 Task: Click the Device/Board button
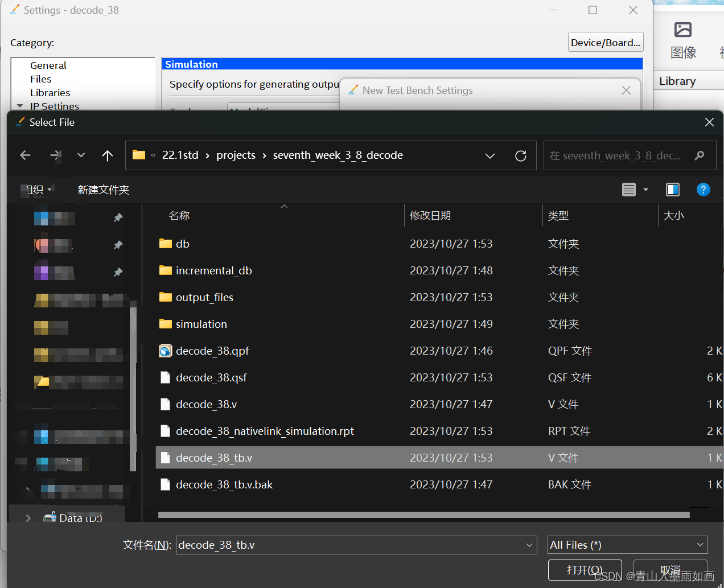605,42
